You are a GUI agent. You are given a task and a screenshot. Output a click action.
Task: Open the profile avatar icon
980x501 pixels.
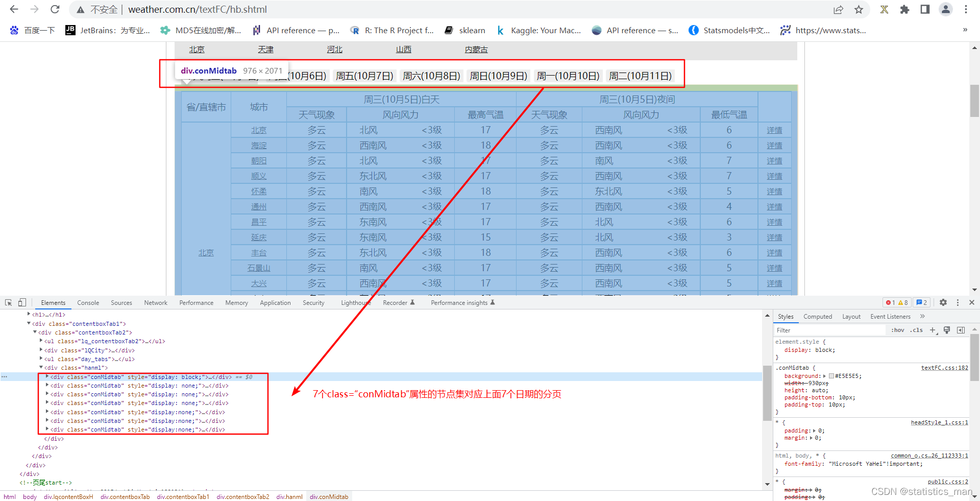click(946, 9)
